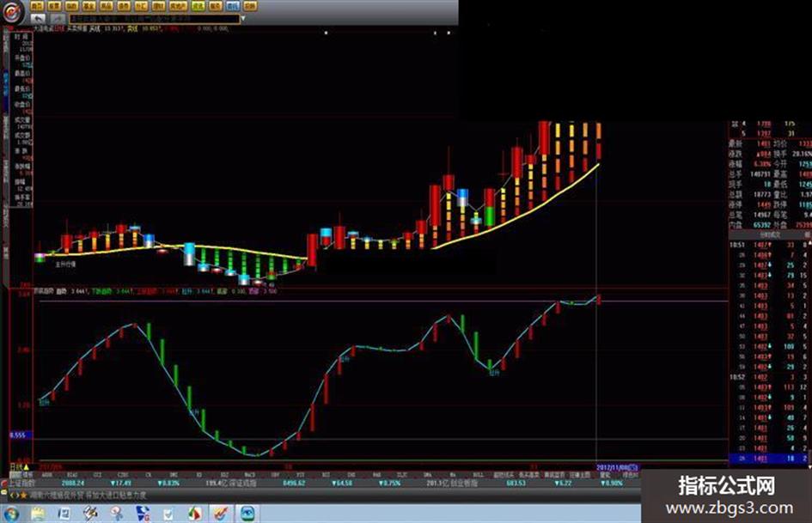Viewport: 812px width, 523px height.
Task: Click the 2012/11/08 date marker on the timeline
Action: click(617, 467)
